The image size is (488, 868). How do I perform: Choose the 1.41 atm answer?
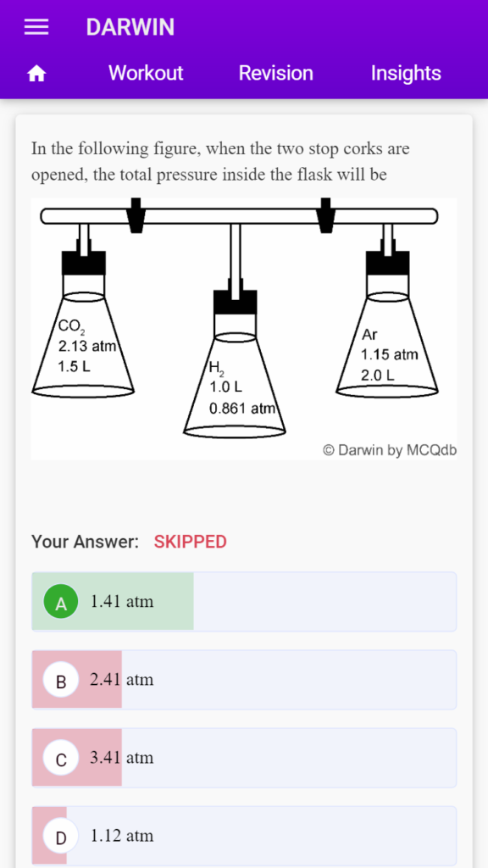[x=244, y=602]
